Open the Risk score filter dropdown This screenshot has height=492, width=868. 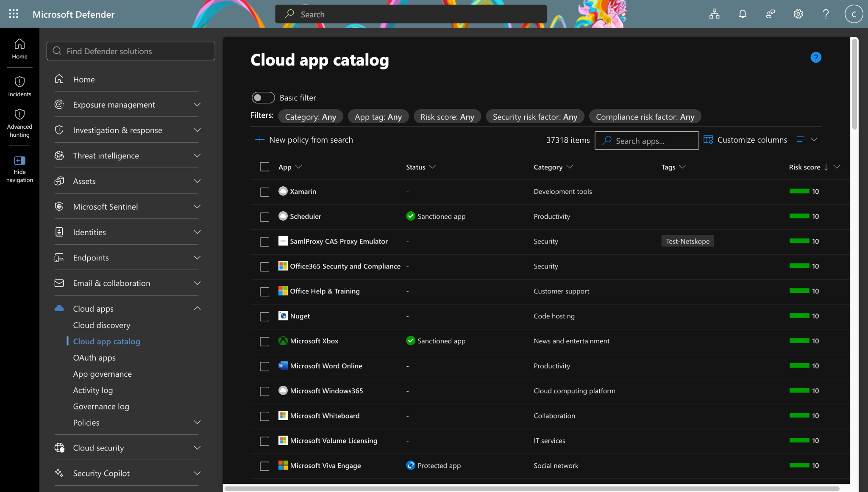[x=447, y=117]
